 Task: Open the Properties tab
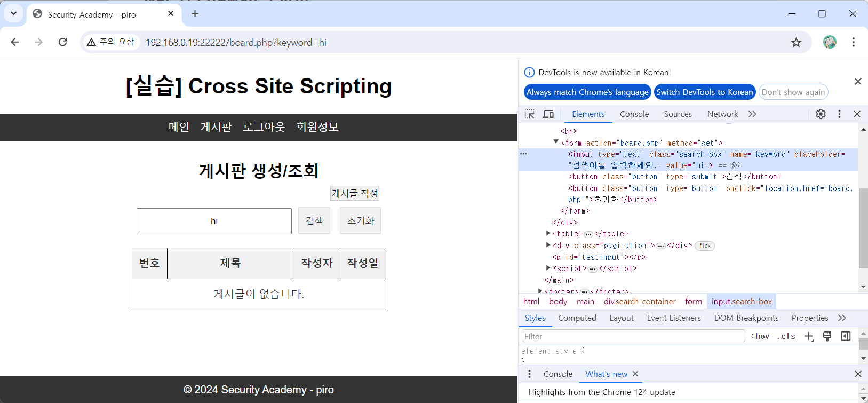click(x=810, y=318)
